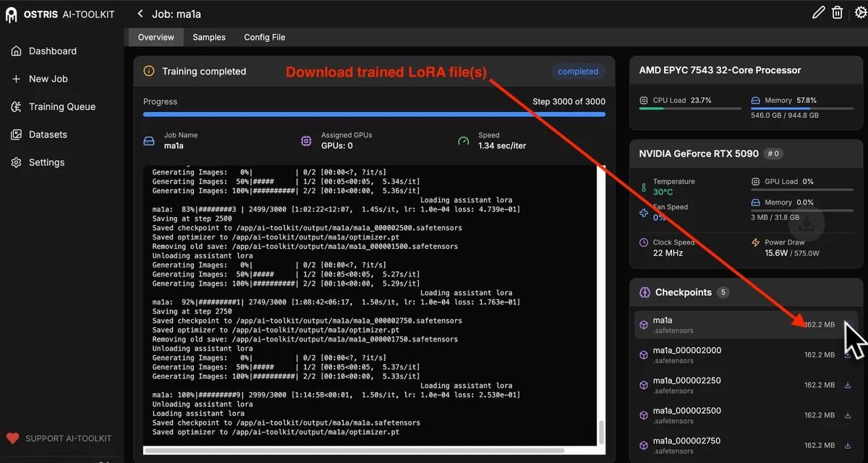This screenshot has height=463, width=868.
Task: Click the Assigned GPUs chip icon
Action: pos(306,140)
